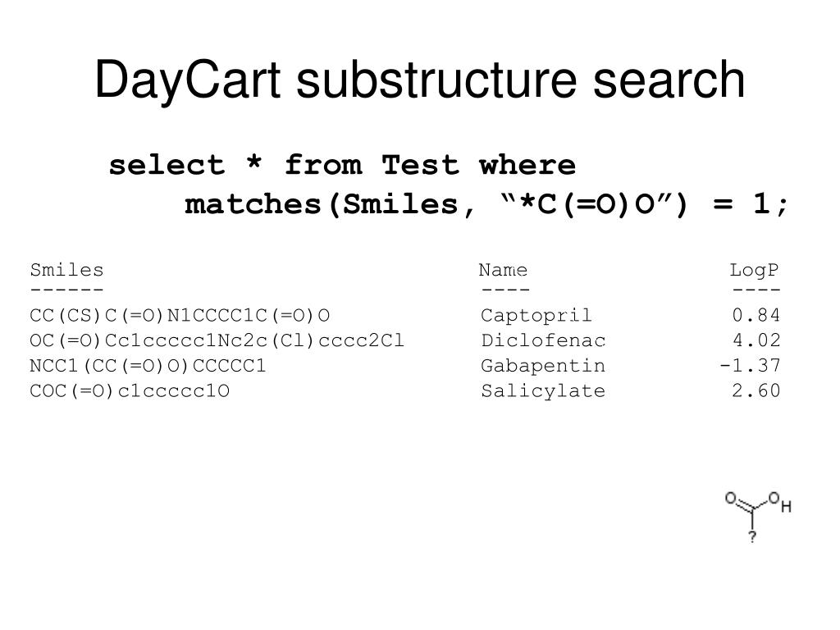The height and width of the screenshot is (630, 840).
Task: Click the LogP value 0.84
Action: pos(756,315)
